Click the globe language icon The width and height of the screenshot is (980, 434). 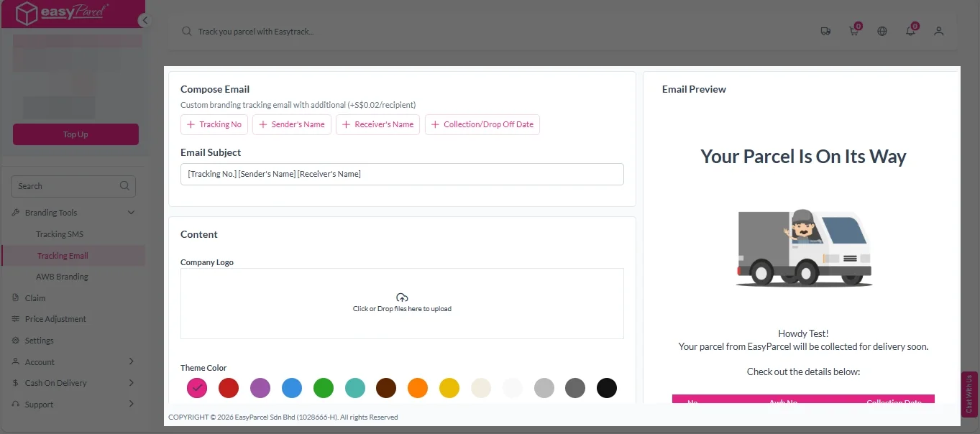click(x=882, y=32)
